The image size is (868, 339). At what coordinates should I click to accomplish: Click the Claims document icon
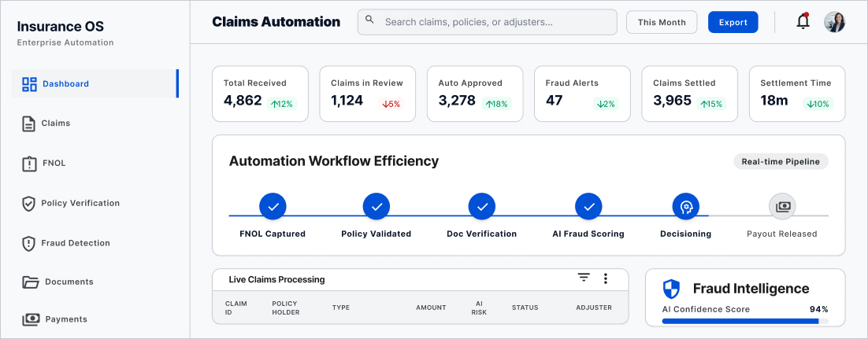pyautogui.click(x=28, y=123)
